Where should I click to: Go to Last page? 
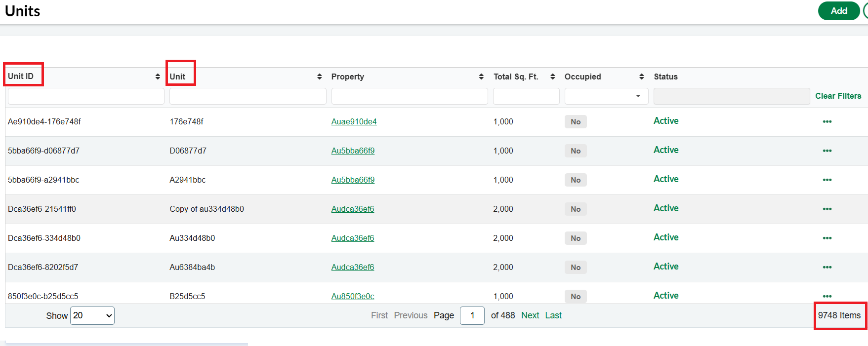click(x=553, y=315)
